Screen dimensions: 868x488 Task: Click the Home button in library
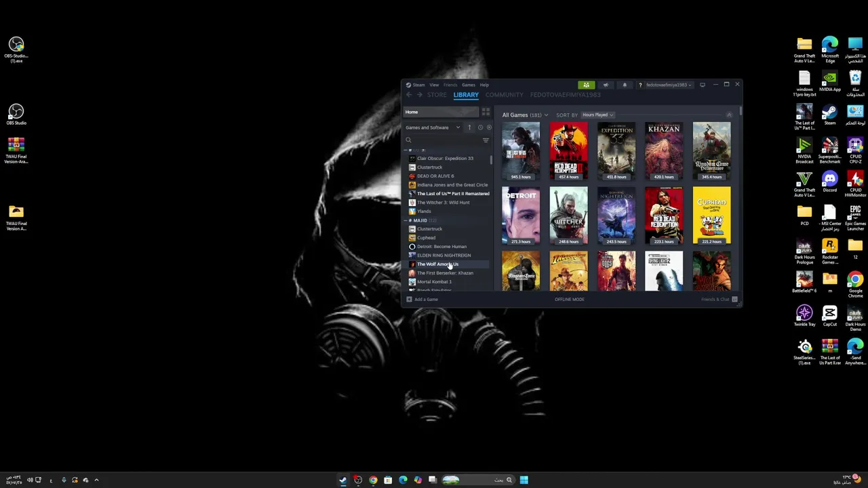click(x=441, y=112)
